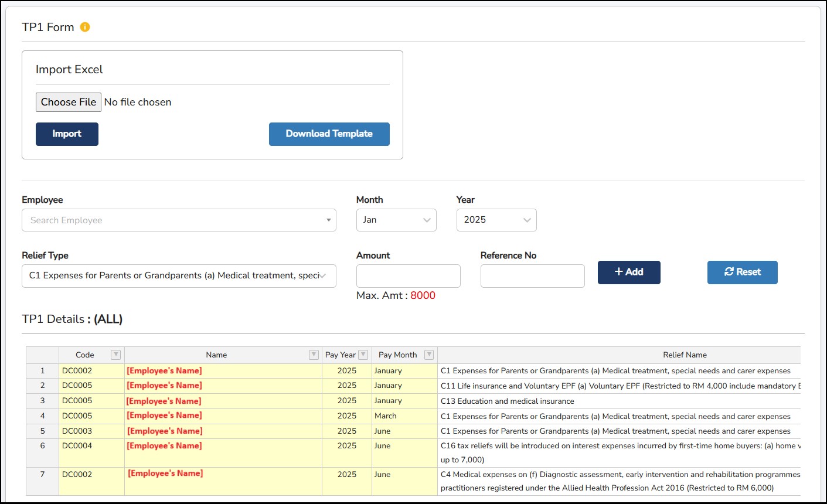Select row 1 header in the table
This screenshot has height=504, width=827.
pyautogui.click(x=42, y=370)
